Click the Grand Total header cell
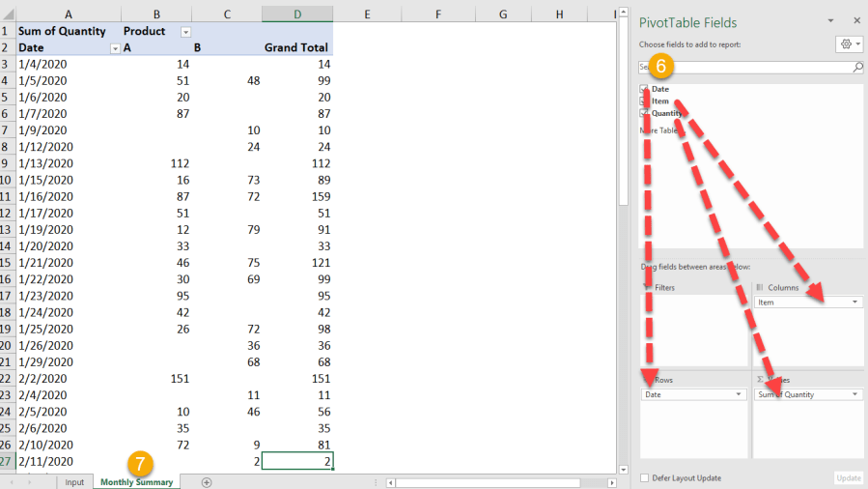 (x=296, y=47)
